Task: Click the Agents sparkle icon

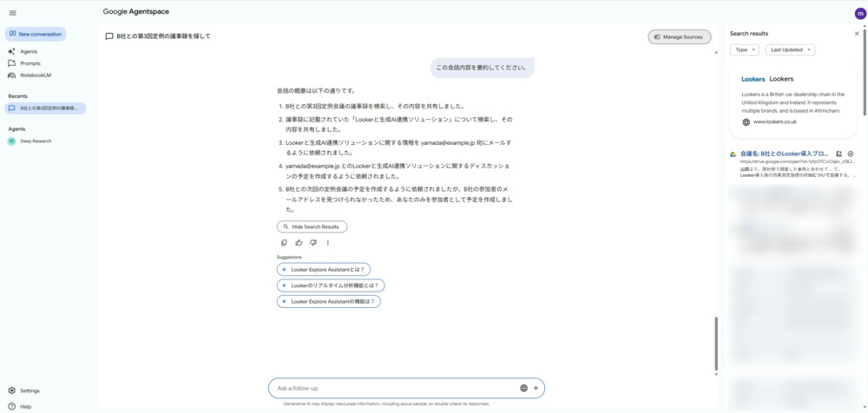Action: pos(11,51)
